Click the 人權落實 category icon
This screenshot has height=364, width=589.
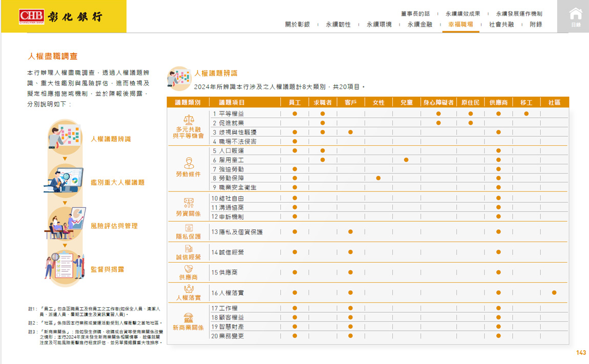pos(188,289)
